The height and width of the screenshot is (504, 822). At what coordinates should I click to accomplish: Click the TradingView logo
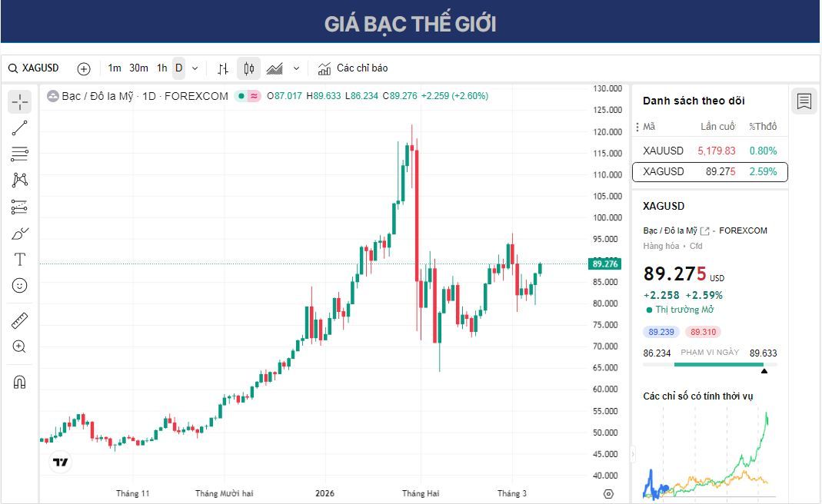pyautogui.click(x=60, y=462)
